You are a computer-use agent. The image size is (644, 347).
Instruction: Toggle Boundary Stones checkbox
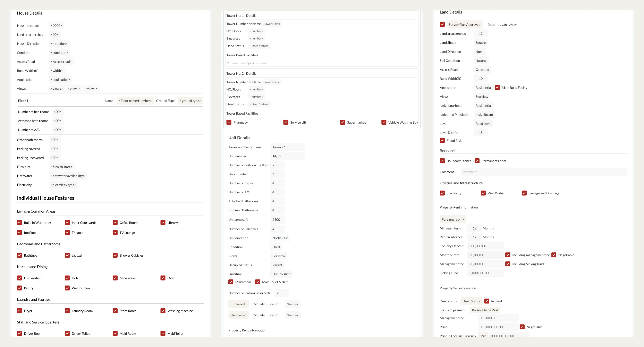tap(442, 161)
